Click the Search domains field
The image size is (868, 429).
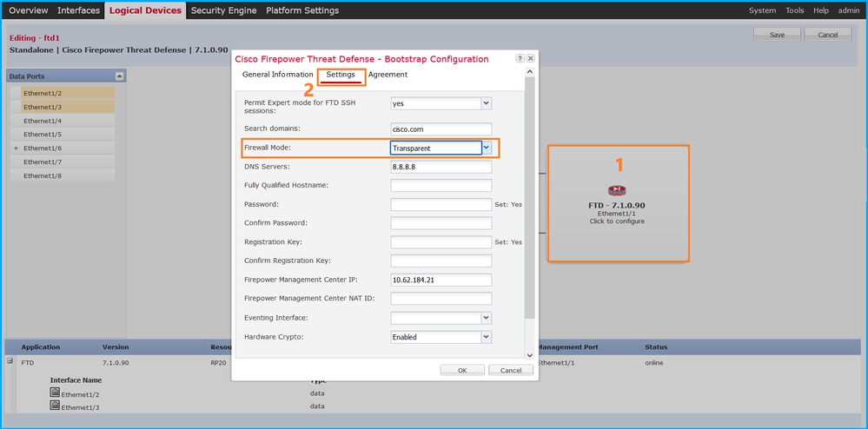coord(441,129)
